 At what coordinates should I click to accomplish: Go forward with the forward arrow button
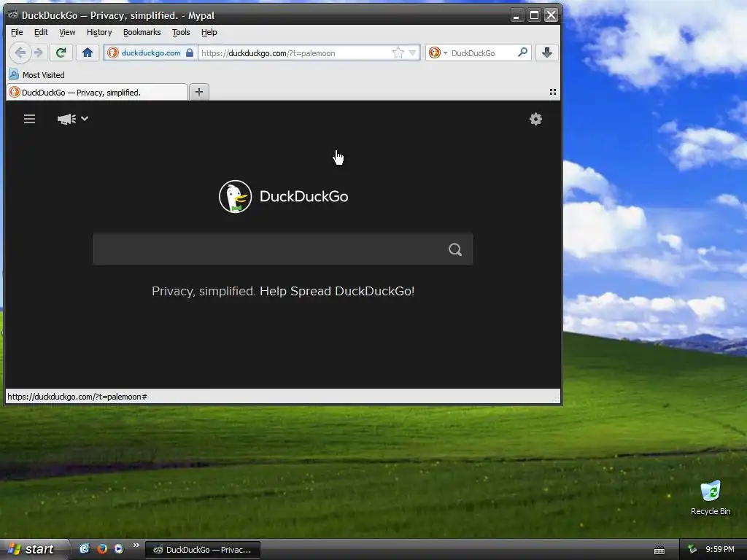click(39, 52)
